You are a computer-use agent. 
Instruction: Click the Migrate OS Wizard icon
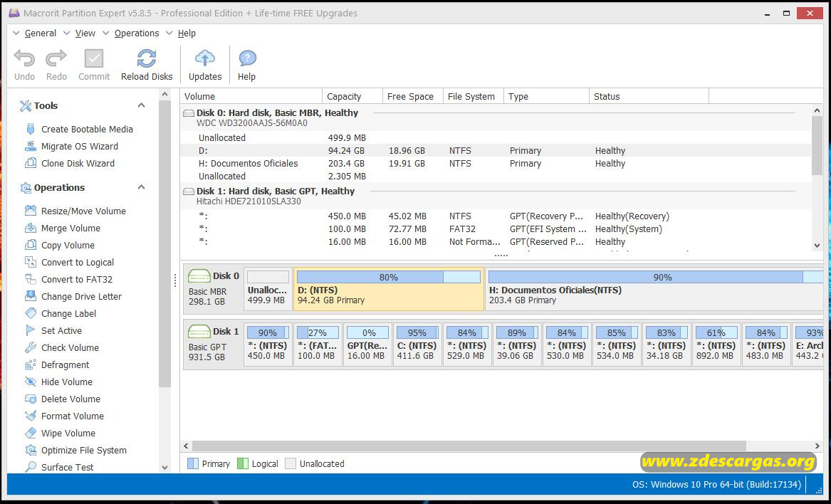(x=31, y=146)
